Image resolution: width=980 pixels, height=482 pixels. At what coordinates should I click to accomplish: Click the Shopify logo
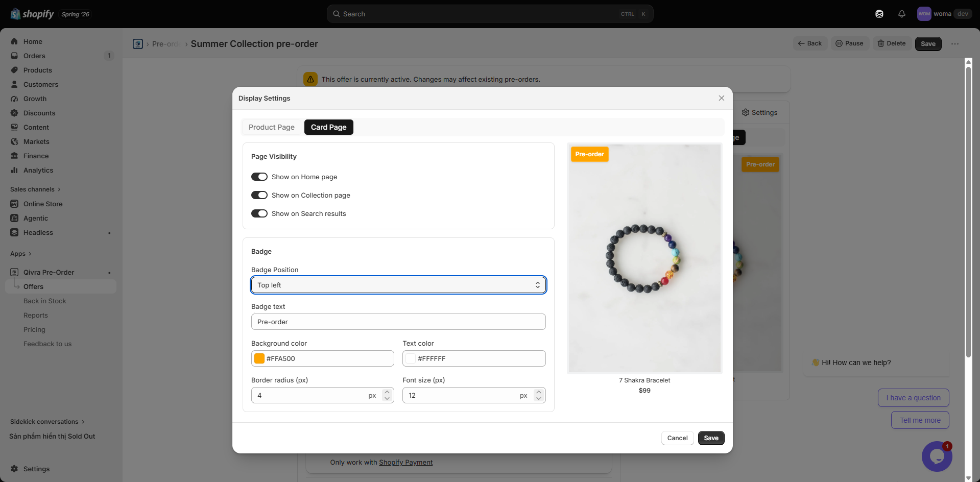tap(32, 14)
